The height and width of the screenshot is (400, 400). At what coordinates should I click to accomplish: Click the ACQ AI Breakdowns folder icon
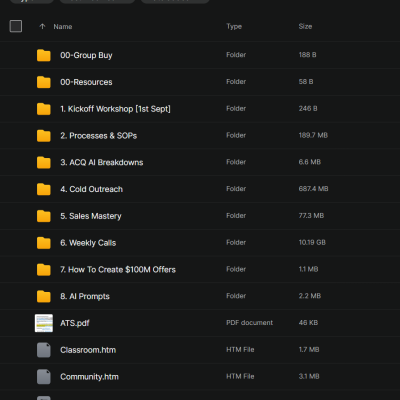coord(44,162)
